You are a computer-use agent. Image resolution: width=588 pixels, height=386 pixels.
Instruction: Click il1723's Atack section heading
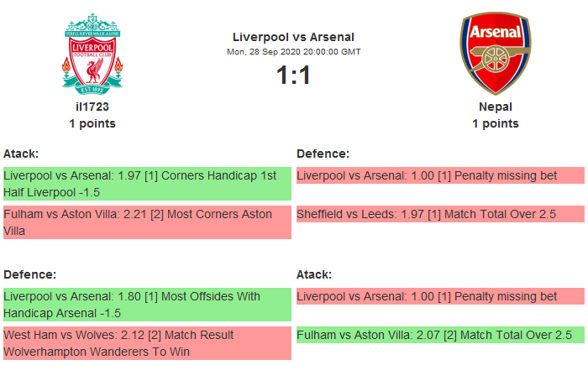click(x=21, y=154)
